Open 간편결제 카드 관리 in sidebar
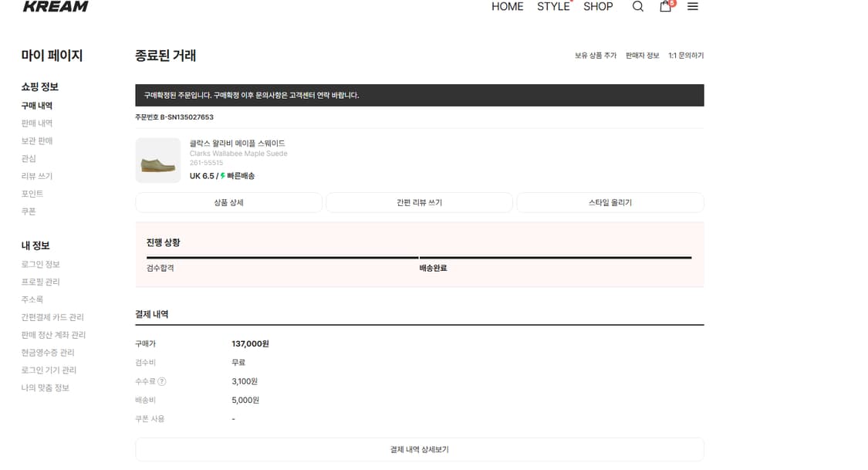Image resolution: width=868 pixels, height=470 pixels. (x=52, y=318)
